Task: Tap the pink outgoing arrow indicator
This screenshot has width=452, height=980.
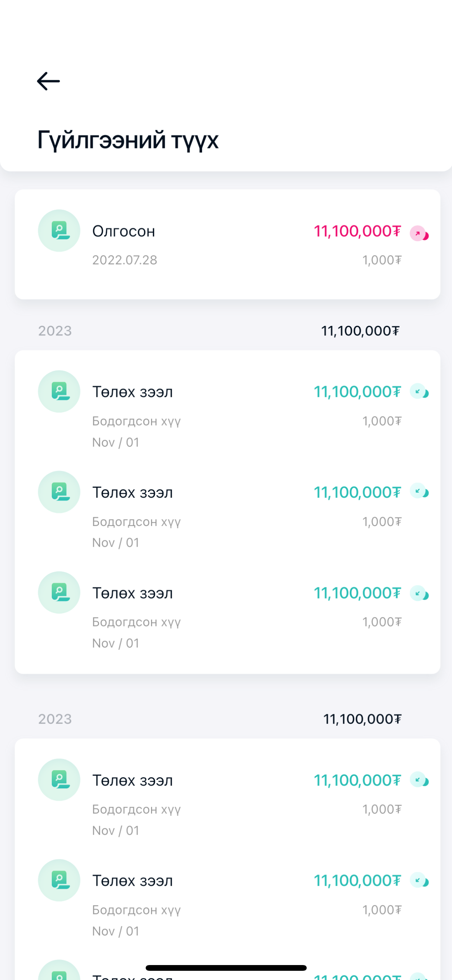Action: (x=419, y=233)
